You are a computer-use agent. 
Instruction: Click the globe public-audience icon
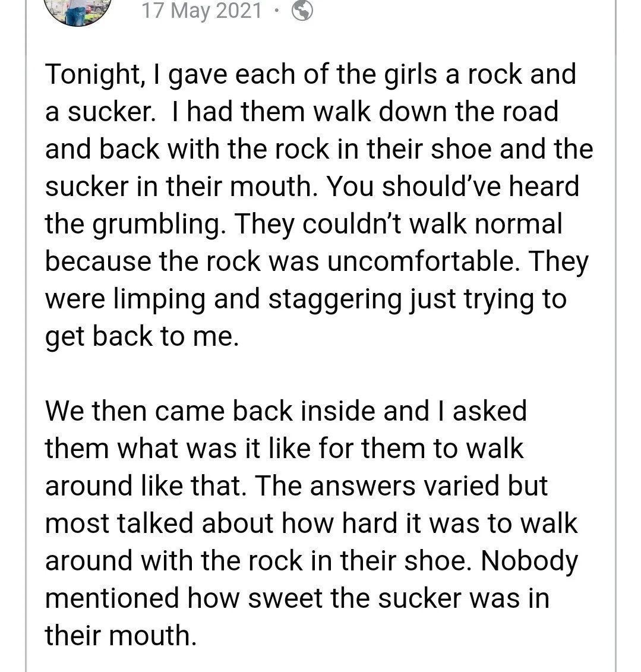[302, 10]
